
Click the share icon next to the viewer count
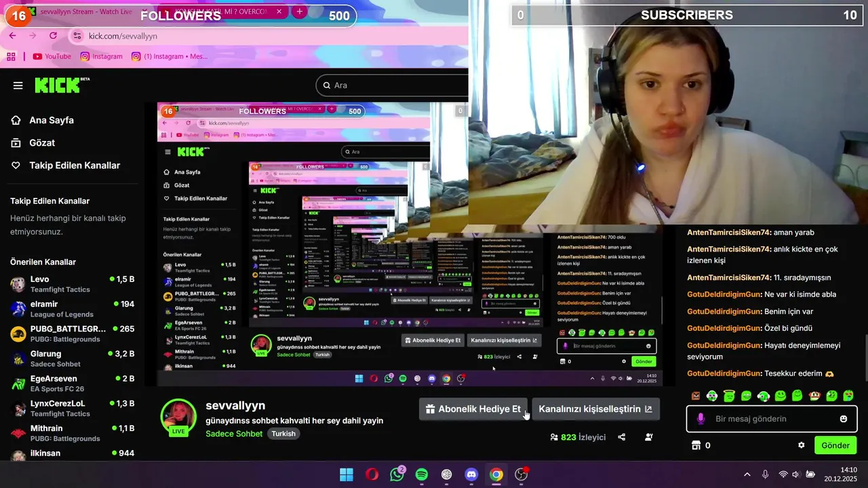[x=622, y=437]
